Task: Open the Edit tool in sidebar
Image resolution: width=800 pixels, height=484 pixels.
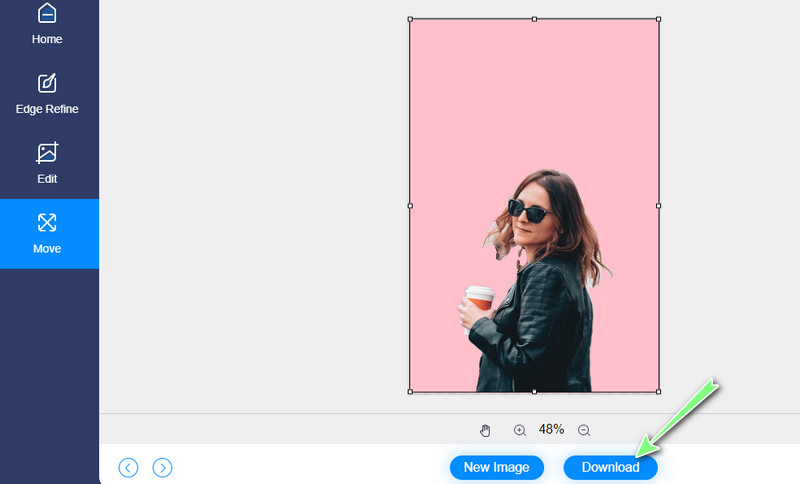Action: 47,164
